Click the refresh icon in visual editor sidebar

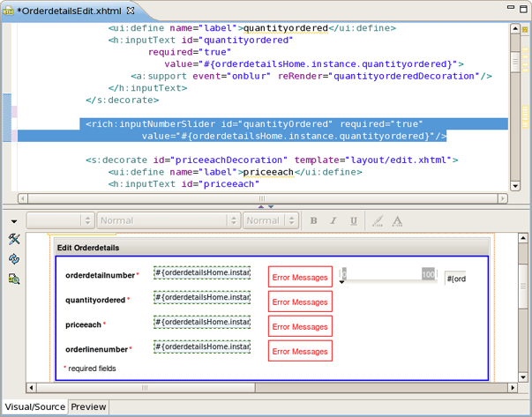(x=14, y=259)
